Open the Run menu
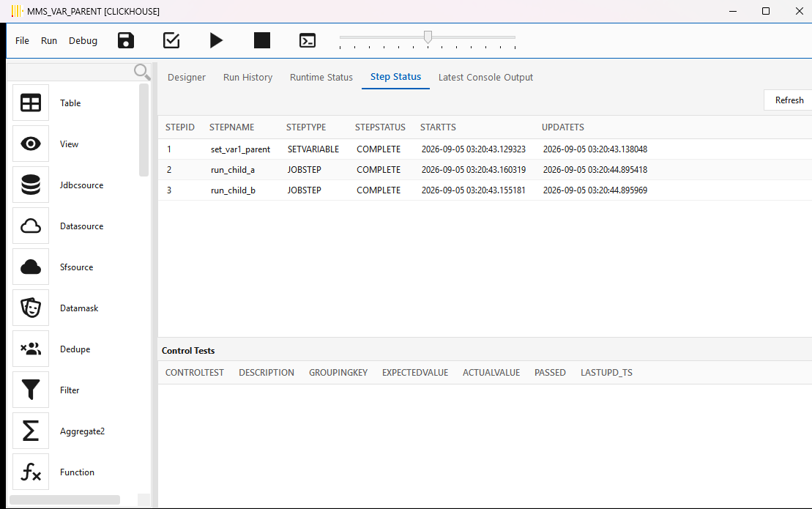This screenshot has width=812, height=509. pos(49,40)
